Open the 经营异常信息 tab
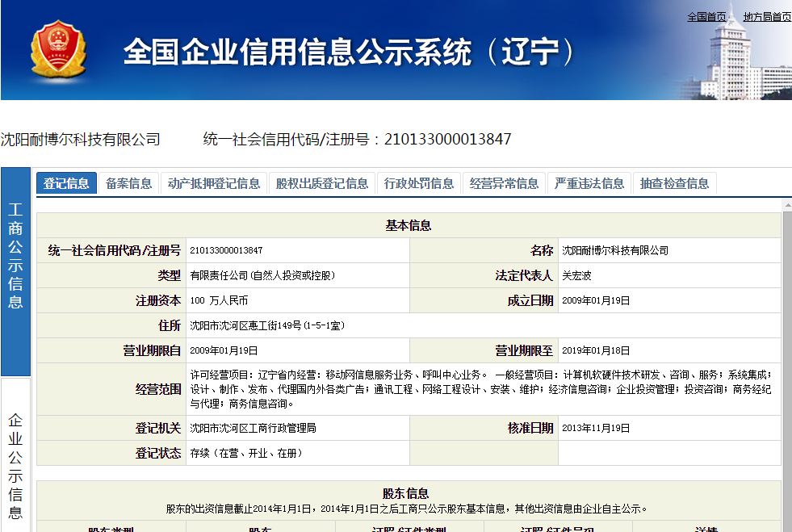Image resolution: width=792 pixels, height=532 pixels. (x=504, y=183)
